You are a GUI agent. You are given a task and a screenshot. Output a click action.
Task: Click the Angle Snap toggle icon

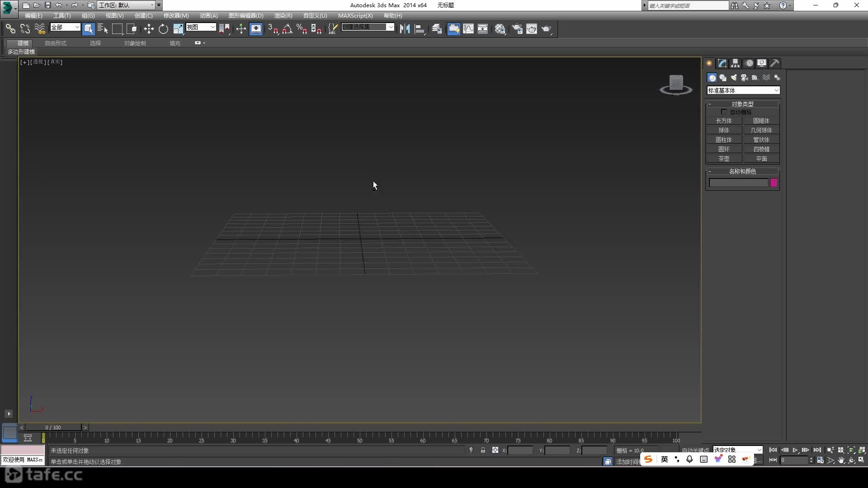[x=288, y=29]
